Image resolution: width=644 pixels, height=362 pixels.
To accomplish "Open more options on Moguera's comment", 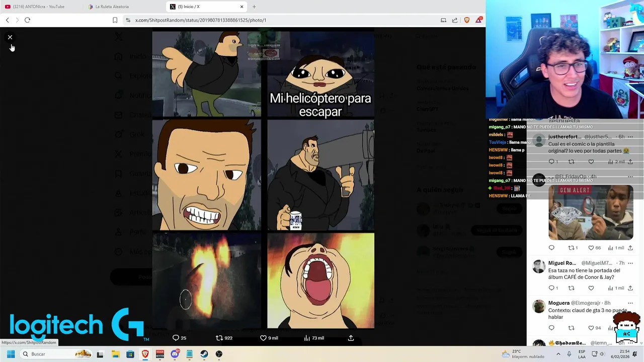I will [x=630, y=303].
